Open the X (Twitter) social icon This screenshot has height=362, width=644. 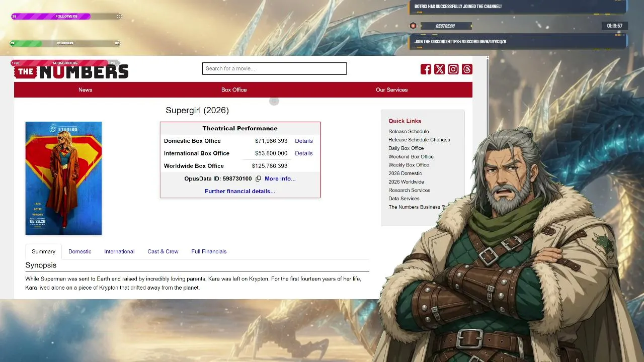tap(439, 69)
